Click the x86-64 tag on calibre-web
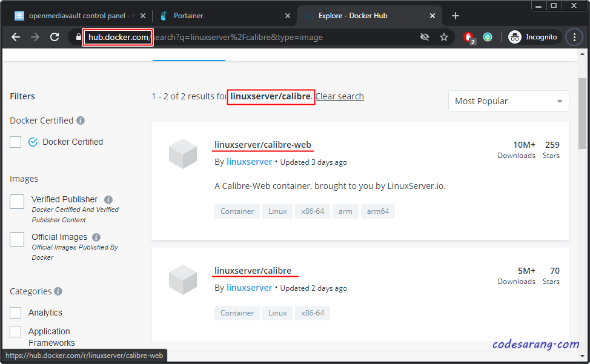 (313, 211)
